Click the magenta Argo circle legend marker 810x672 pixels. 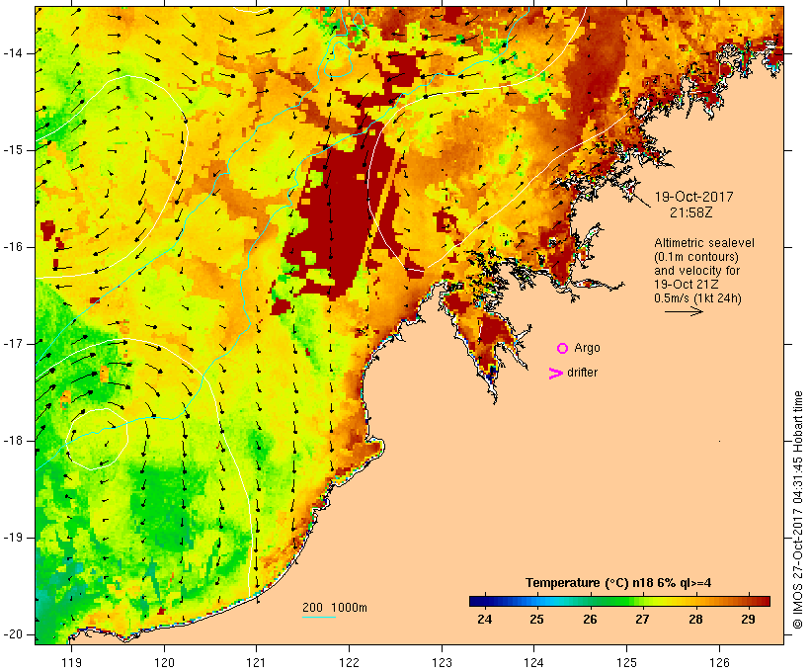[x=563, y=349]
